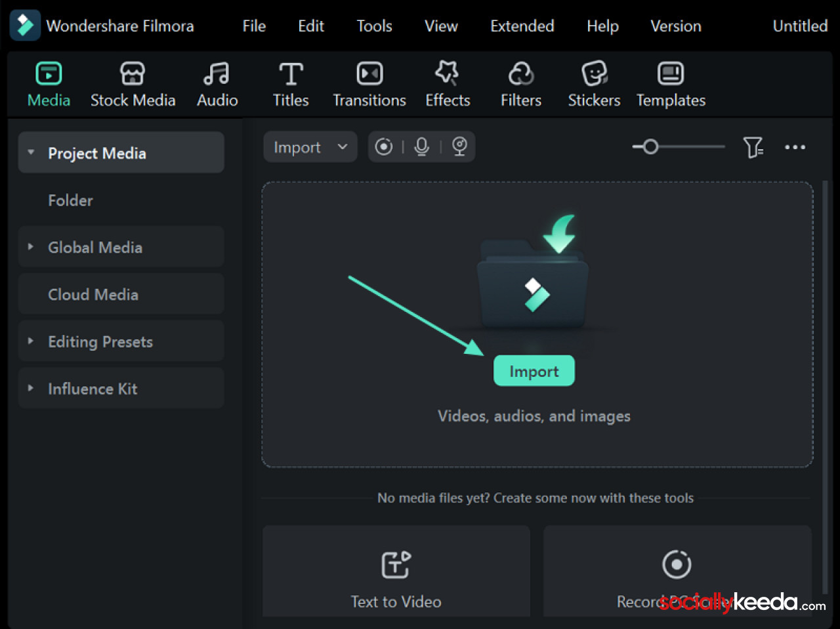Click the Wondershare Filmora logo icon

[x=25, y=25]
